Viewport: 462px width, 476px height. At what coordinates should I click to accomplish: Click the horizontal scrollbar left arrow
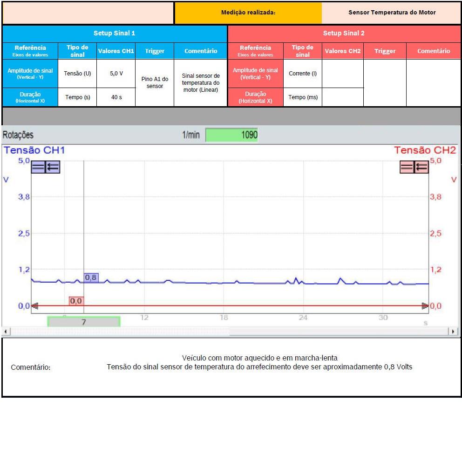click(x=6, y=332)
